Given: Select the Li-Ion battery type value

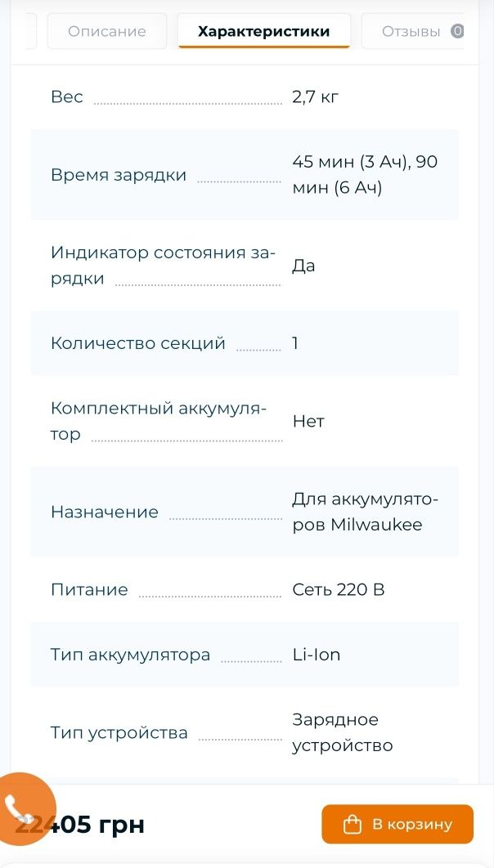Looking at the screenshot, I should [317, 655].
